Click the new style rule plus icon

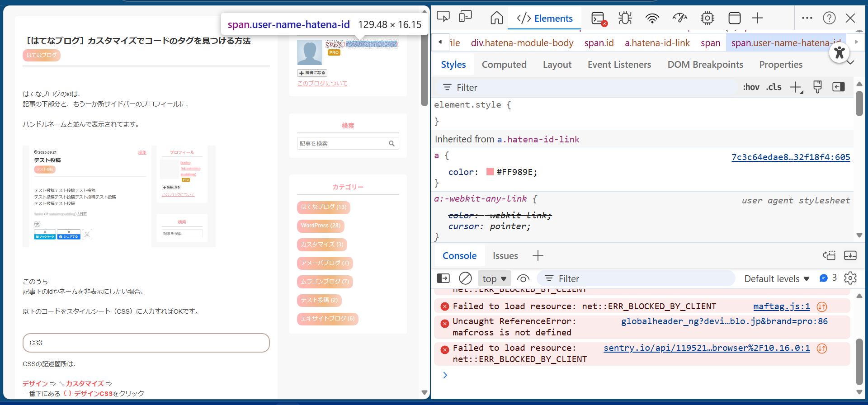pyautogui.click(x=795, y=87)
